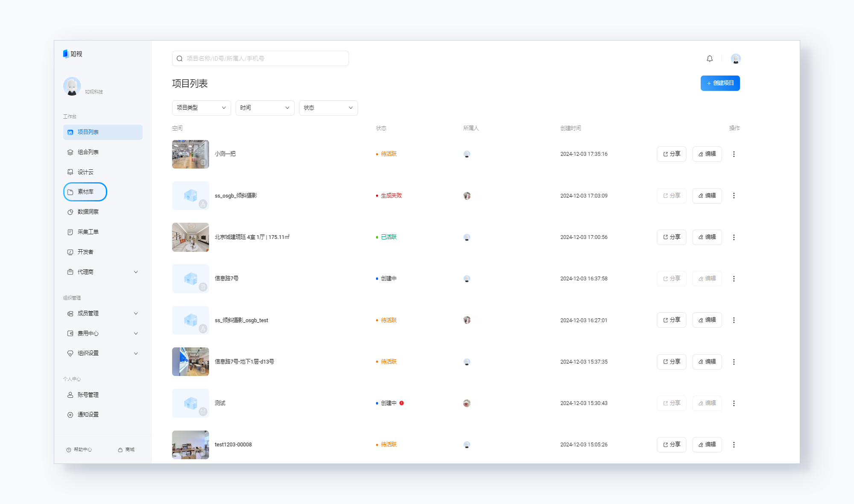Edit the 小测一把 project
Viewport: 854px width, 504px height.
click(707, 154)
